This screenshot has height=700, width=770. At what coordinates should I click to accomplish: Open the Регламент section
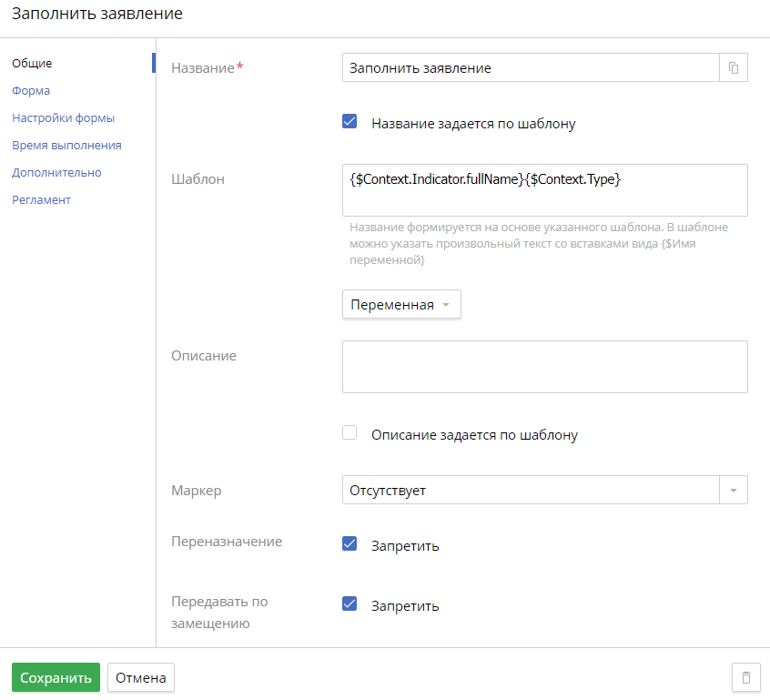[x=41, y=200]
